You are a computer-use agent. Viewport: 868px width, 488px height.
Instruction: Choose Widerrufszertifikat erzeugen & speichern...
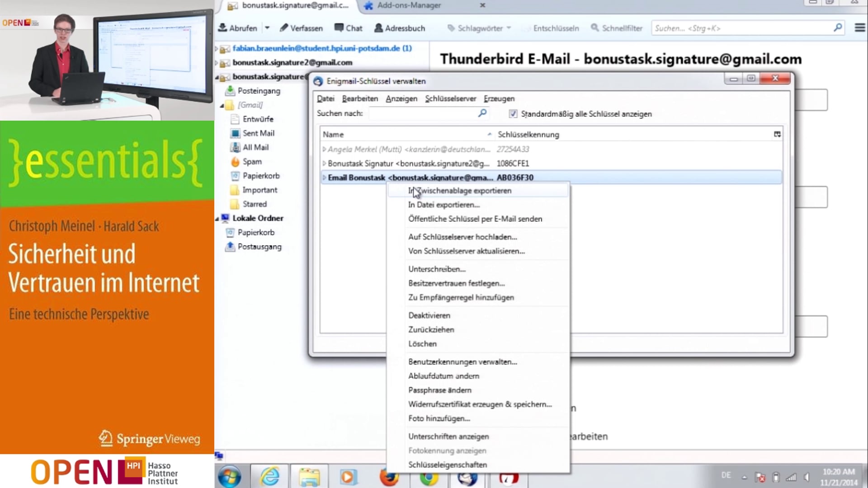point(478,404)
